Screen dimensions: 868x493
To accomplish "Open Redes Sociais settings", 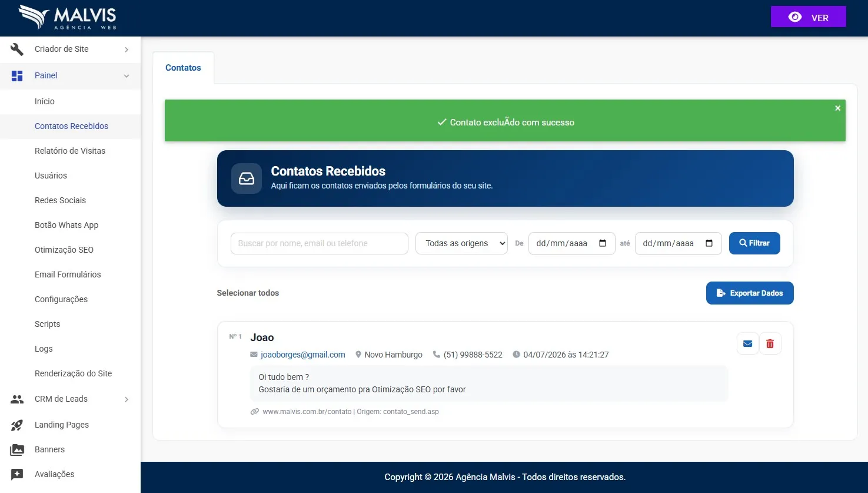I will coord(60,200).
